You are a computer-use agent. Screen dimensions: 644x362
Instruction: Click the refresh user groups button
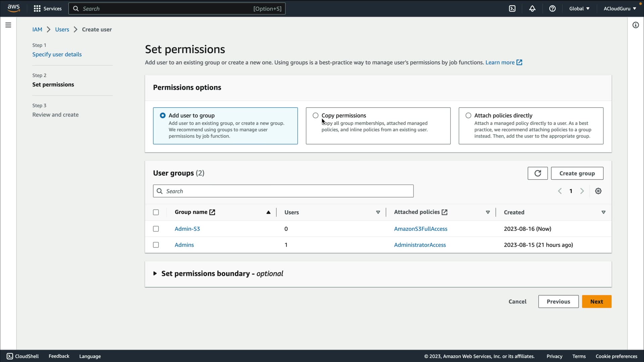[537, 173]
